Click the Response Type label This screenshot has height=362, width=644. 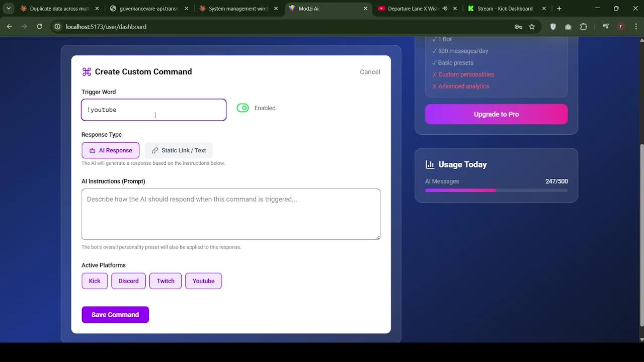coord(102,134)
